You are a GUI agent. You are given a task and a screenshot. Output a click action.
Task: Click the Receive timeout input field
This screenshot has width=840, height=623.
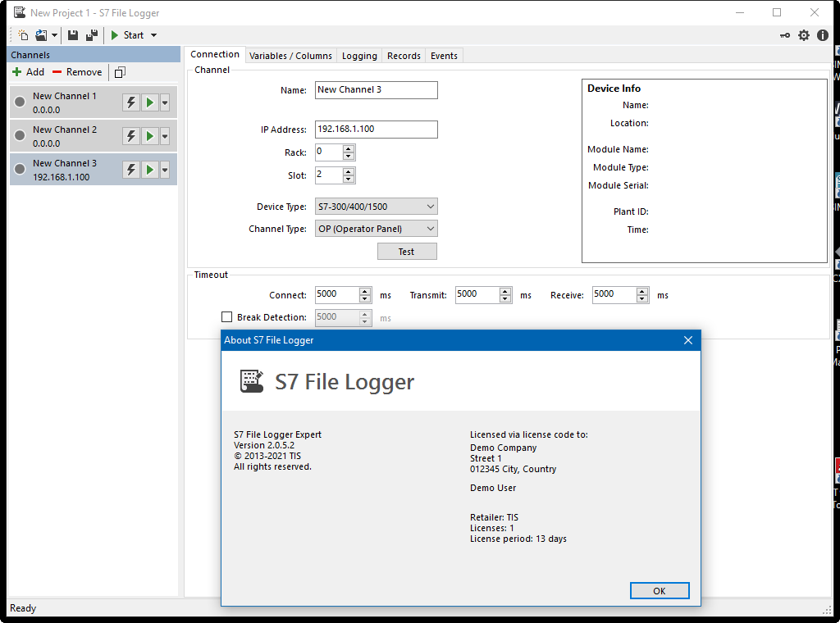point(614,294)
